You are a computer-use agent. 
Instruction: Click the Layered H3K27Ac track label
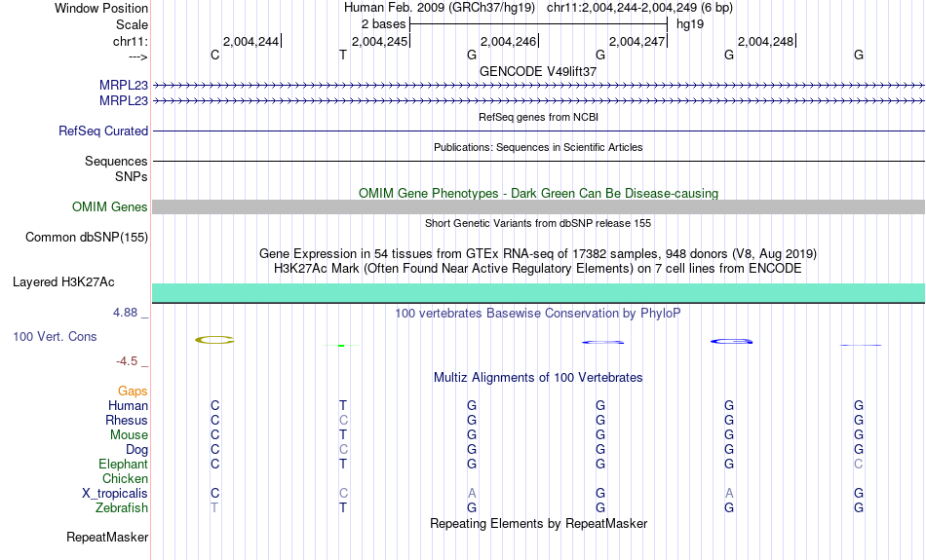tap(63, 282)
